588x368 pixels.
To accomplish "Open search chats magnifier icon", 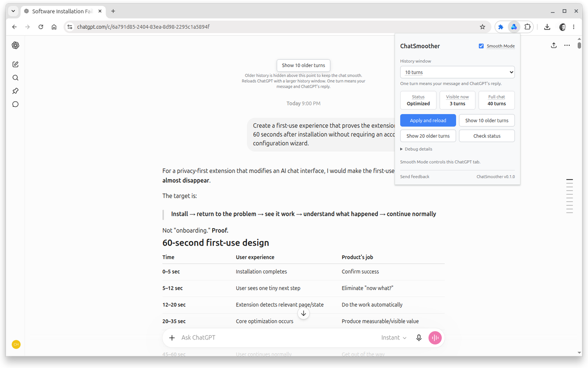I will [x=15, y=78].
